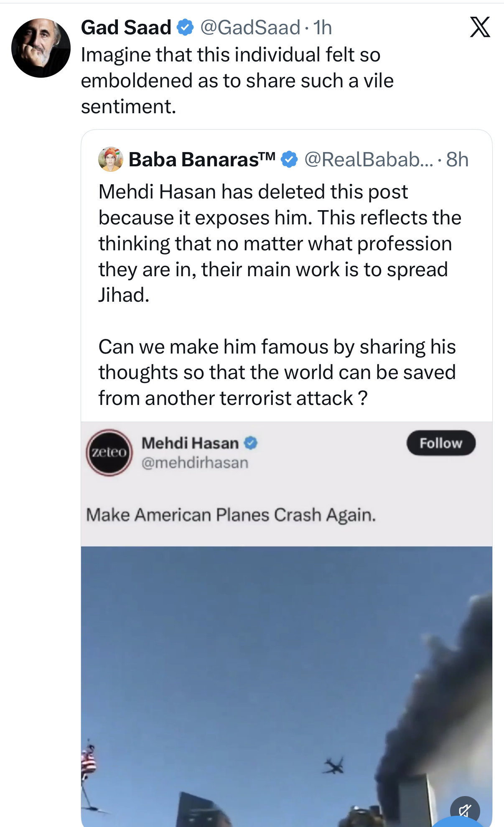Image resolution: width=504 pixels, height=827 pixels.
Task: Open the @GadSaad handle
Action: 250,28
